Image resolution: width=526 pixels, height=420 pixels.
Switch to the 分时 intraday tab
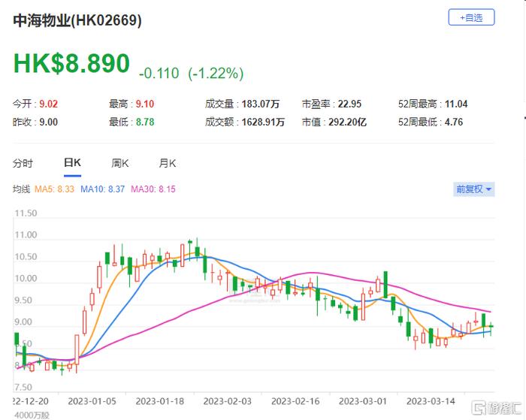pos(23,163)
